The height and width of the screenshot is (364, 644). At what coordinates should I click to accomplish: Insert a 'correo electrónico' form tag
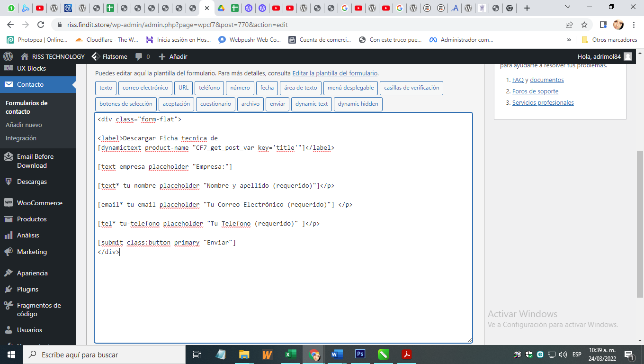click(145, 88)
